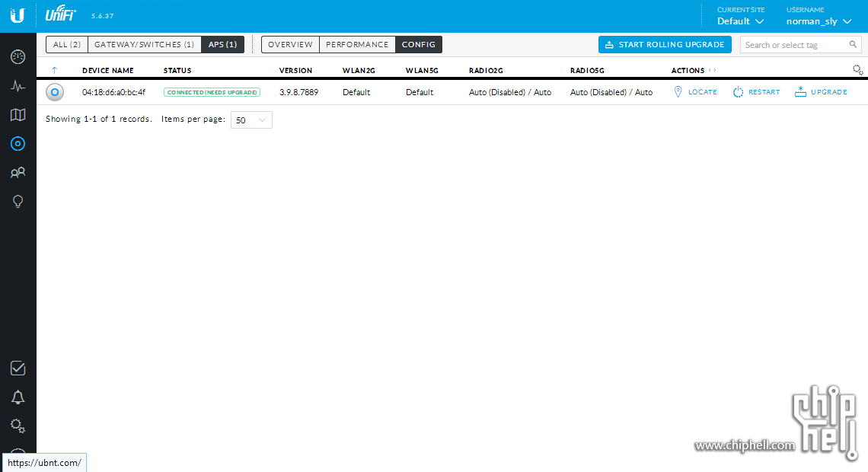Image resolution: width=868 pixels, height=472 pixels.
Task: Click the table column settings gear icon
Action: (857, 70)
